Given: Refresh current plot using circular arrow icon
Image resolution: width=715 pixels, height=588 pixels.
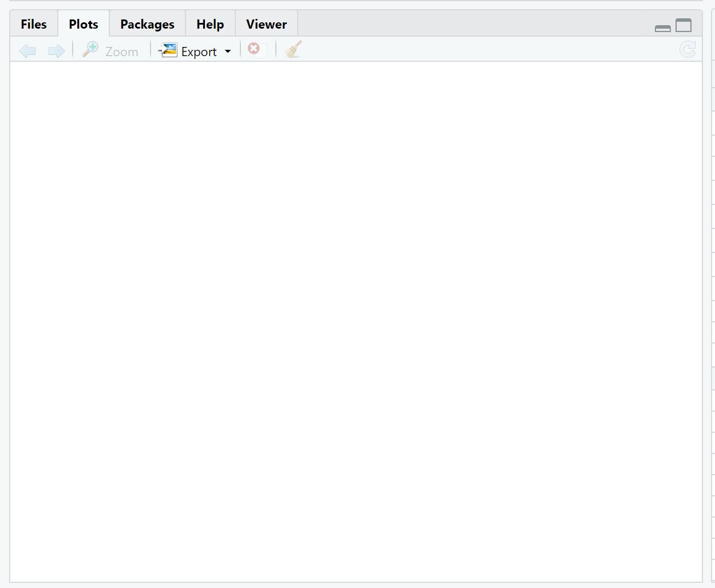Looking at the screenshot, I should pyautogui.click(x=688, y=50).
